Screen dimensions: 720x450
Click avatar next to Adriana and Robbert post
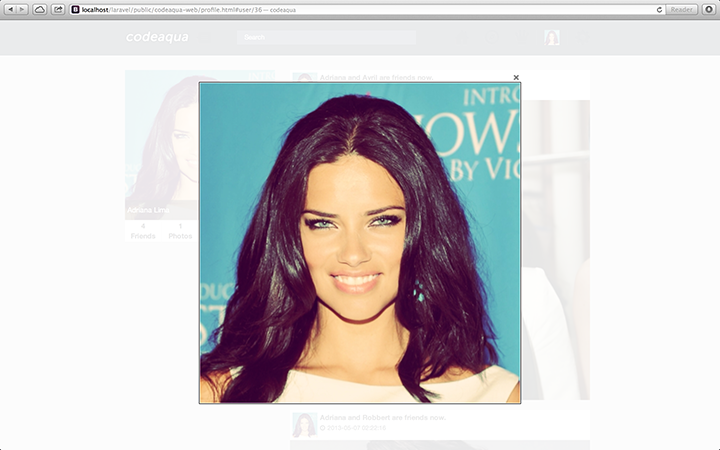[x=304, y=424]
